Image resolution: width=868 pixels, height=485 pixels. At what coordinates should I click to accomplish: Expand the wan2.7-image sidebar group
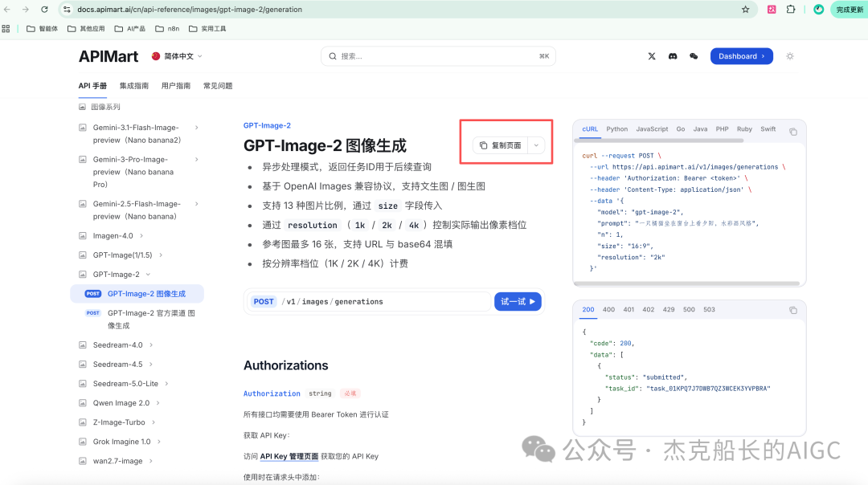151,461
